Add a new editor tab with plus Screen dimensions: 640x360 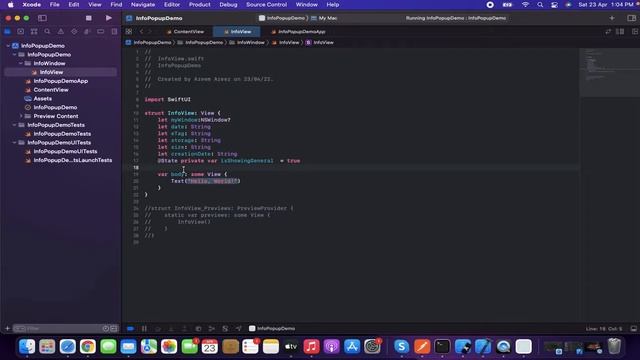[x=611, y=18]
